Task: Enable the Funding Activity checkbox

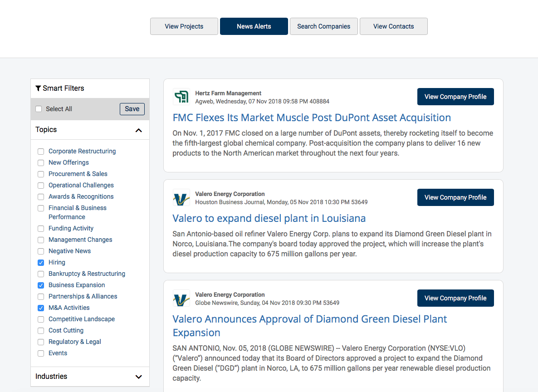Action: click(41, 229)
